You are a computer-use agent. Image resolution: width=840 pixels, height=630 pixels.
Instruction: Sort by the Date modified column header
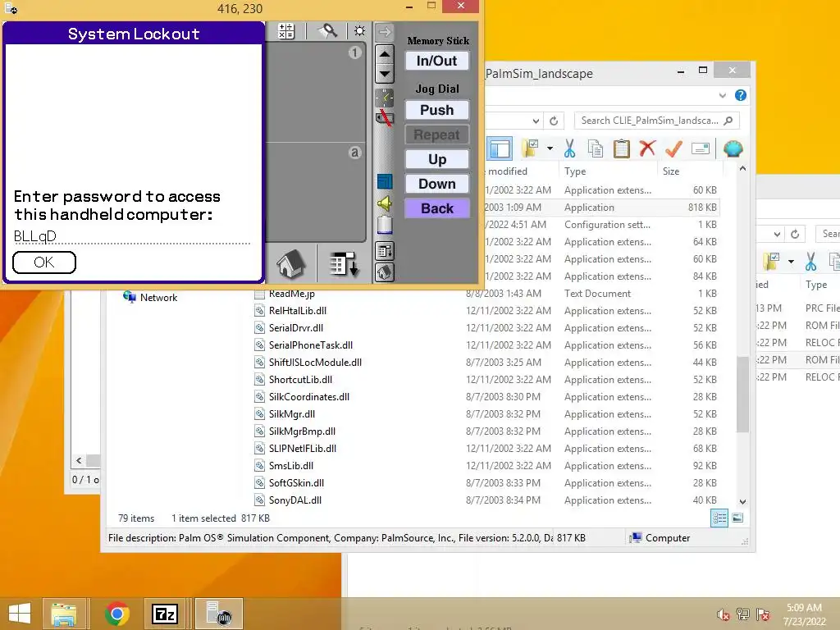[x=506, y=171]
